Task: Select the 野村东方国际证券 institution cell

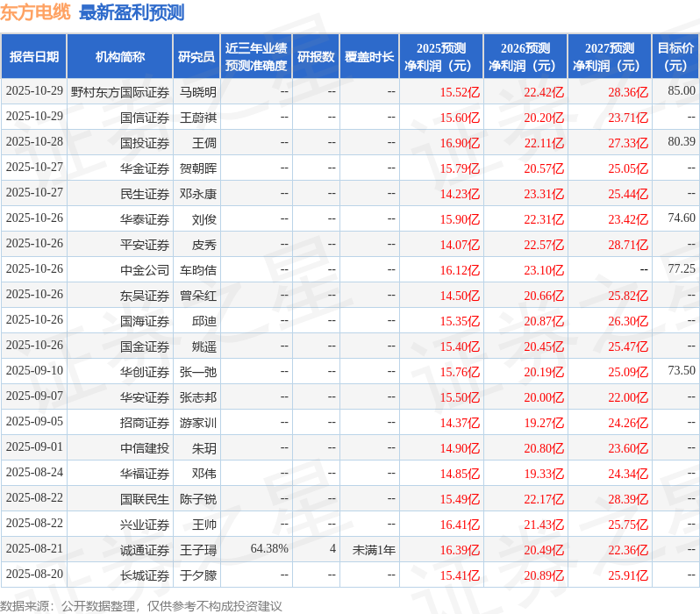Action: pos(119,92)
